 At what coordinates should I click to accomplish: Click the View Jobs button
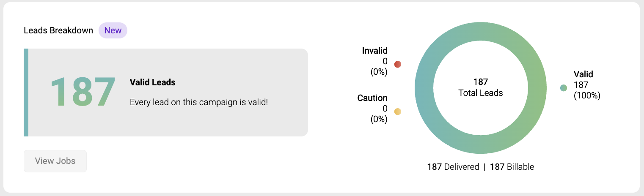55,161
